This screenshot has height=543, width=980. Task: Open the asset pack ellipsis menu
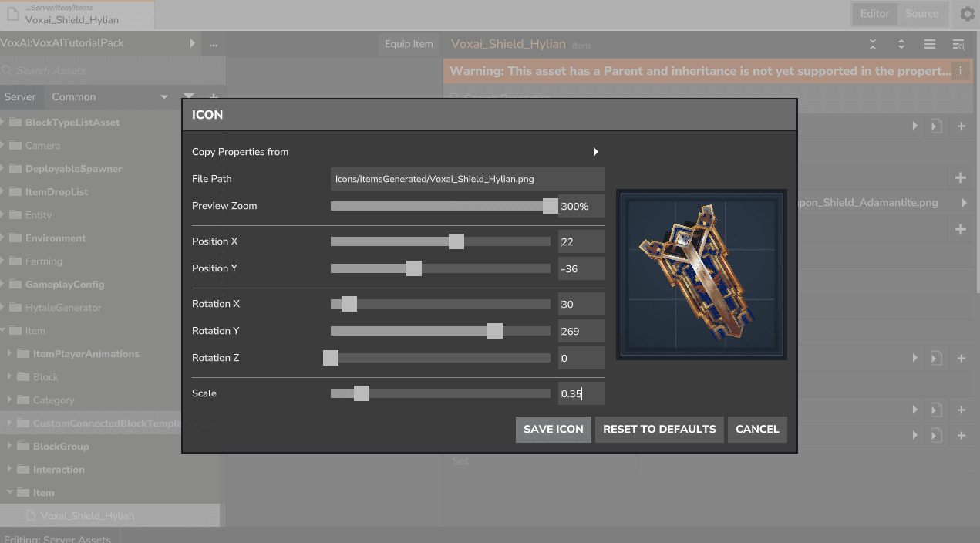(x=213, y=44)
